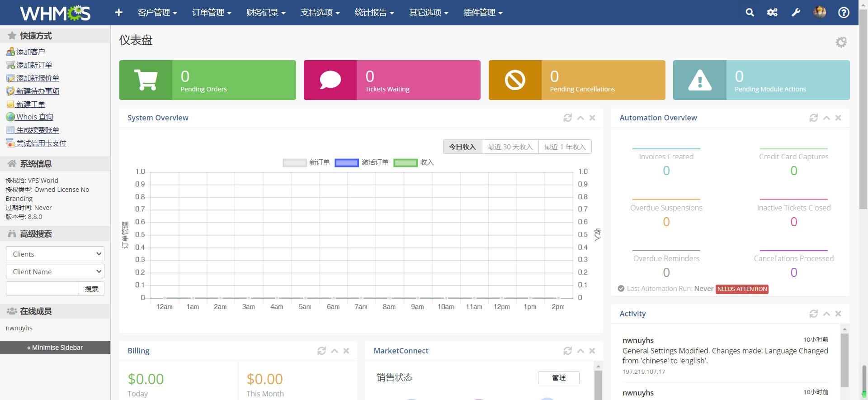Click the 尝试信用卡支付 shortcut link
868x400 pixels.
(x=41, y=143)
